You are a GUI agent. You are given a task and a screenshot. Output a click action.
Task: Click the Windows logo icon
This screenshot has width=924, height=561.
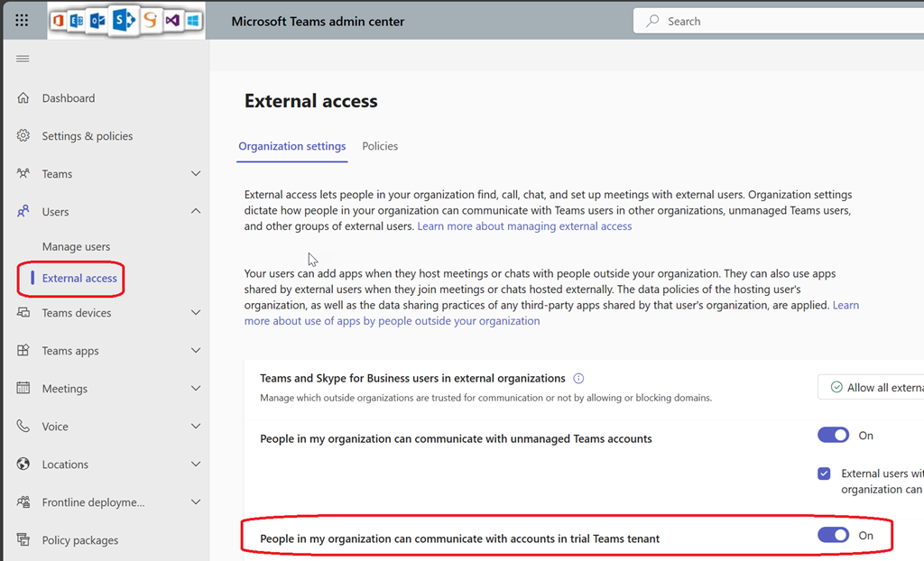[193, 21]
